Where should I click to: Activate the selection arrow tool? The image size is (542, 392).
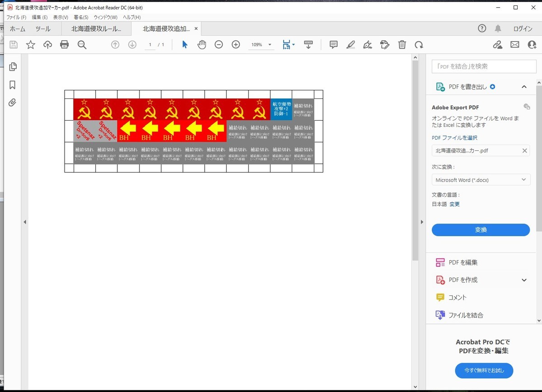tap(184, 45)
